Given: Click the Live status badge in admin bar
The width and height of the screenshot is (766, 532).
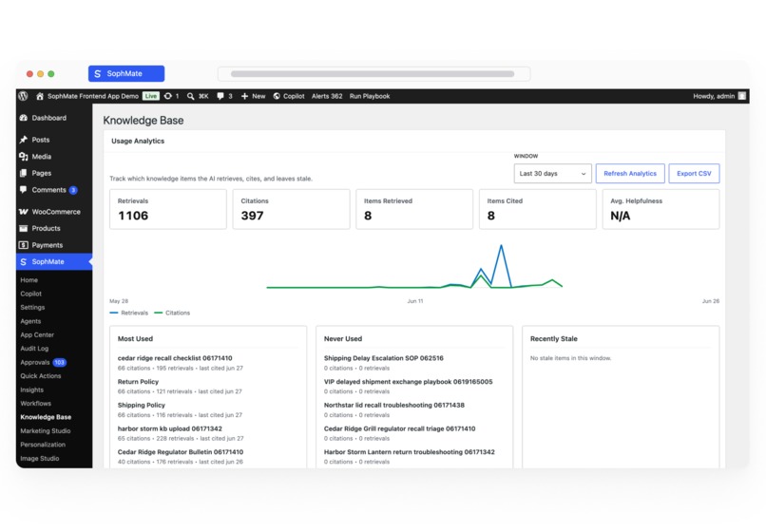Looking at the screenshot, I should 151,96.
